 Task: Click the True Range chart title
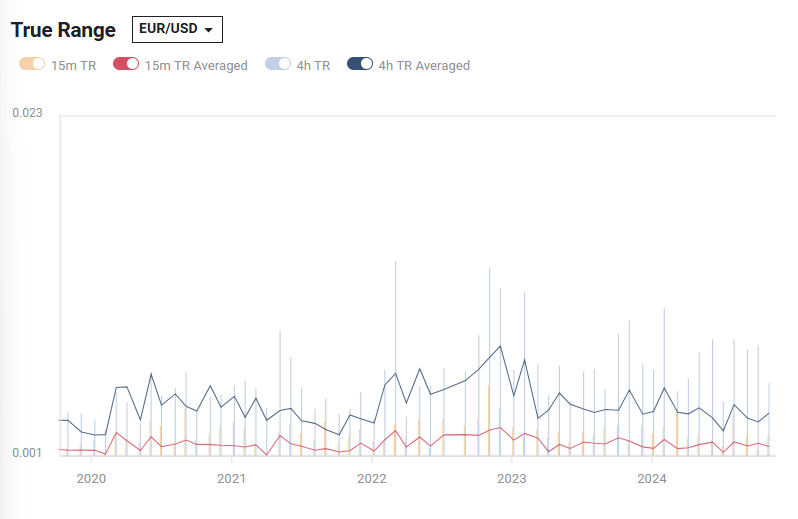tap(64, 30)
